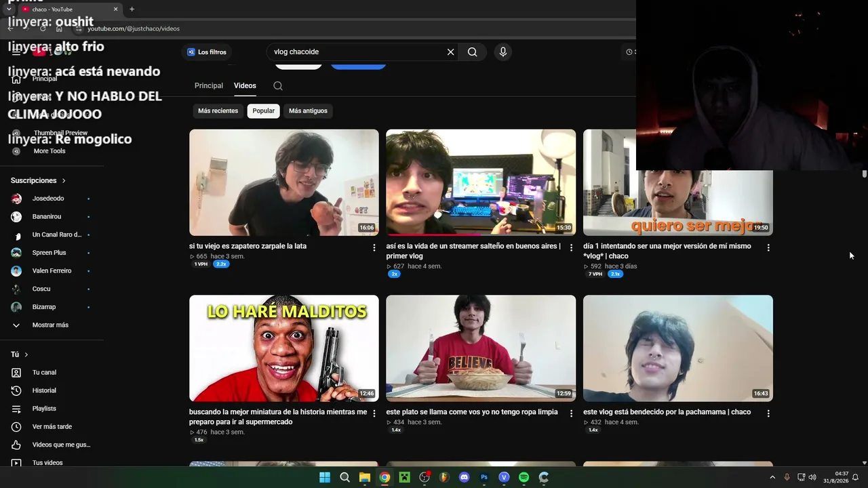The height and width of the screenshot is (488, 868).
Task: Open Videos que me gustan thumbs-up icon
Action: pyautogui.click(x=16, y=445)
